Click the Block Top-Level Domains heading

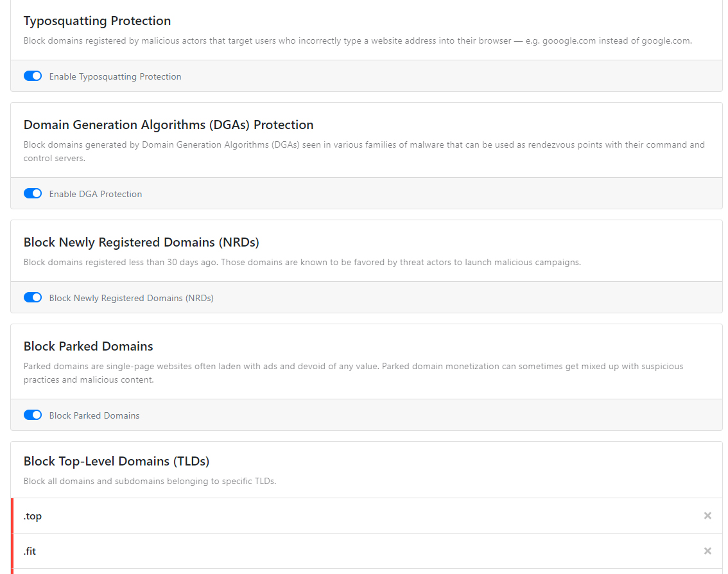pyautogui.click(x=116, y=461)
